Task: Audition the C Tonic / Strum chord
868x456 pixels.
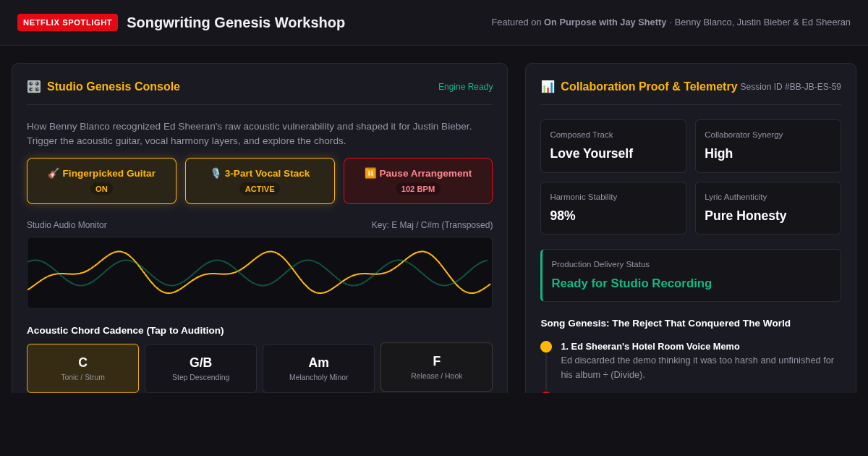Action: (82, 368)
